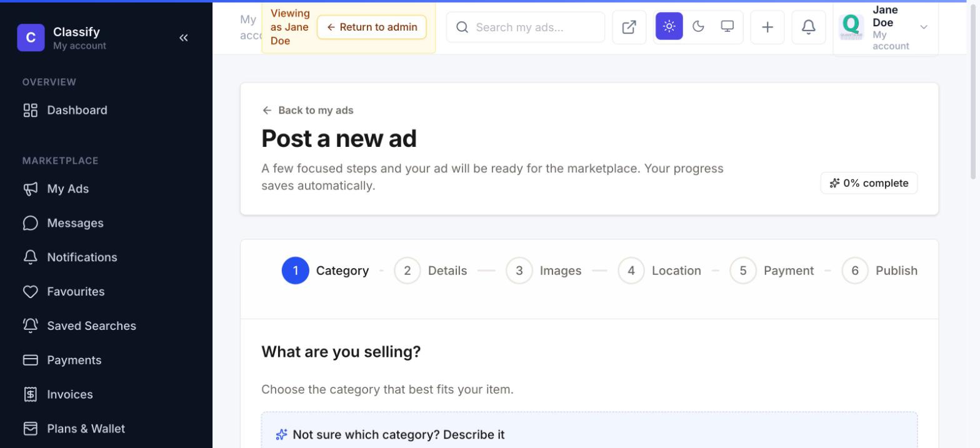Viewport: 980px width, 448px height.
Task: Focus the Search my ads field
Action: tap(526, 27)
